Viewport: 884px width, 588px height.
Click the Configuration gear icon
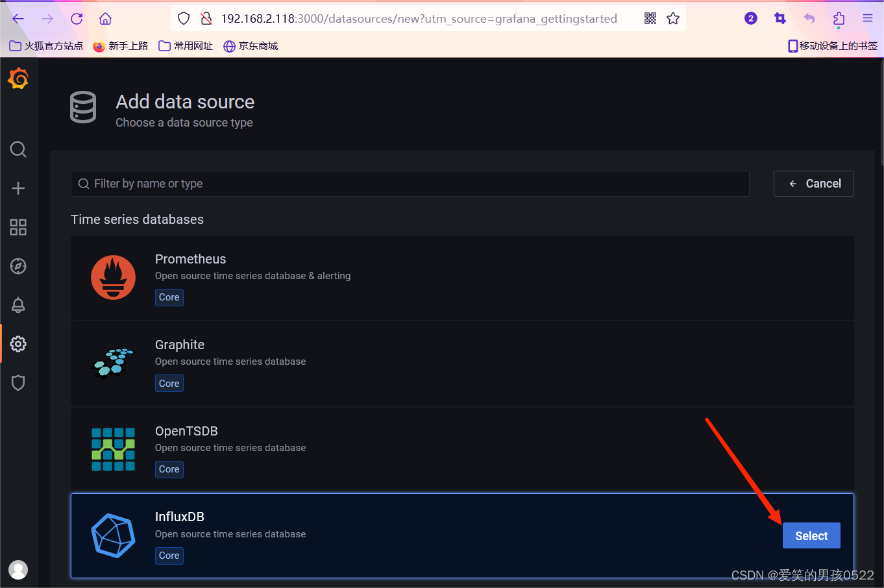pos(18,344)
